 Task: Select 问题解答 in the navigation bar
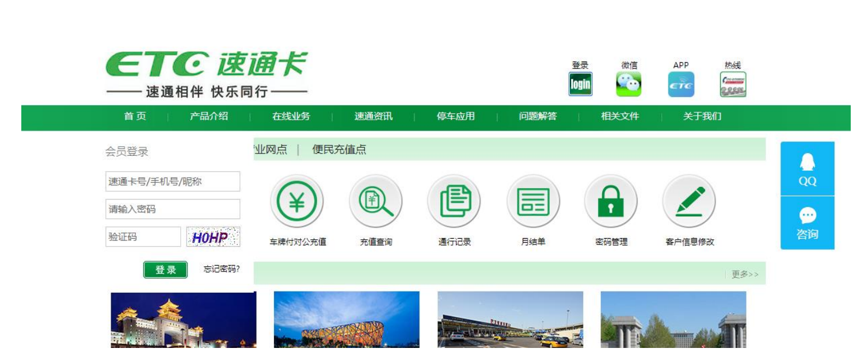click(538, 117)
